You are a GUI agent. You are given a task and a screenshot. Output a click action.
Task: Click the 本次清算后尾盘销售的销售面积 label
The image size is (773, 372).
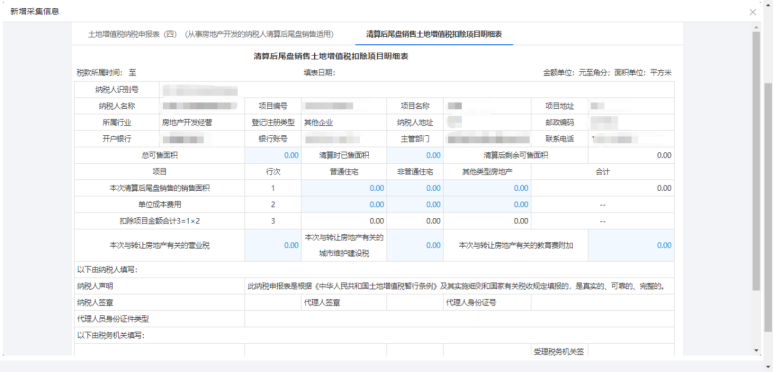click(x=159, y=188)
